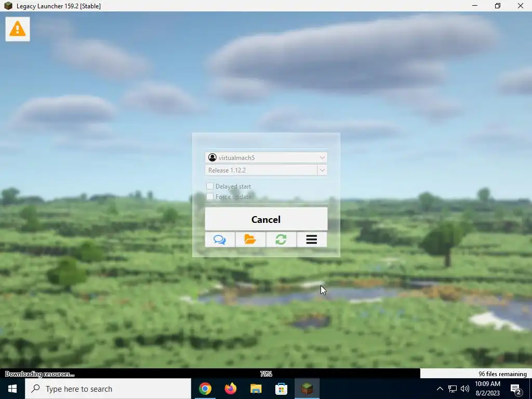
Task: Minimize the Legacy Launcher window
Action: click(475, 6)
